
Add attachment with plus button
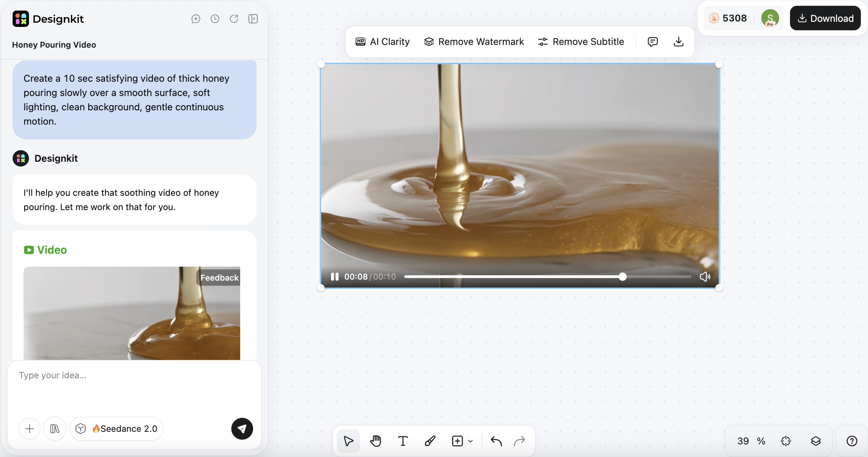(x=30, y=428)
